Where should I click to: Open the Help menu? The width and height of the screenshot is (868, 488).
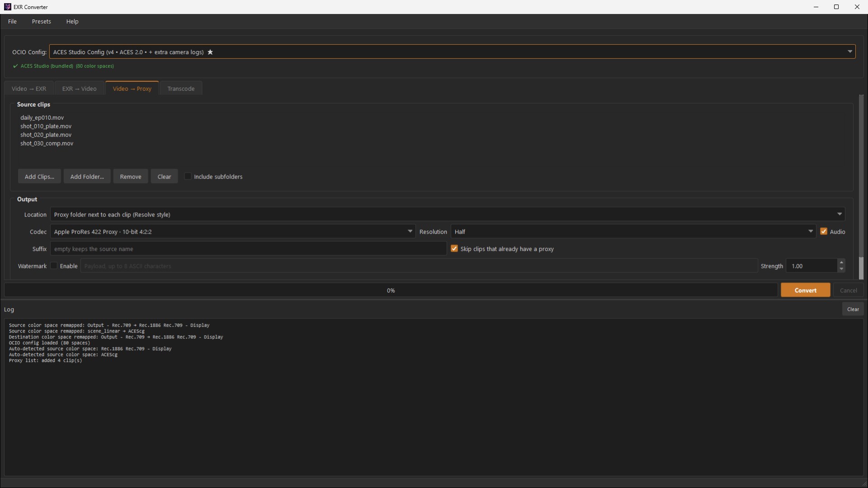(72, 21)
